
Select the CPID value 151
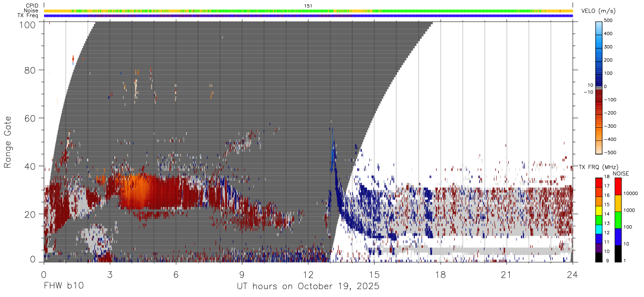pos(308,6)
